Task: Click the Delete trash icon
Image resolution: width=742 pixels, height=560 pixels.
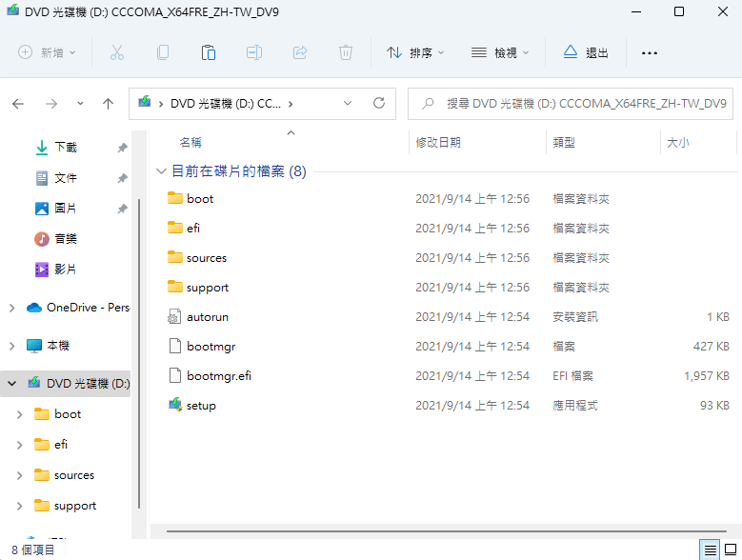Action: pyautogui.click(x=346, y=52)
